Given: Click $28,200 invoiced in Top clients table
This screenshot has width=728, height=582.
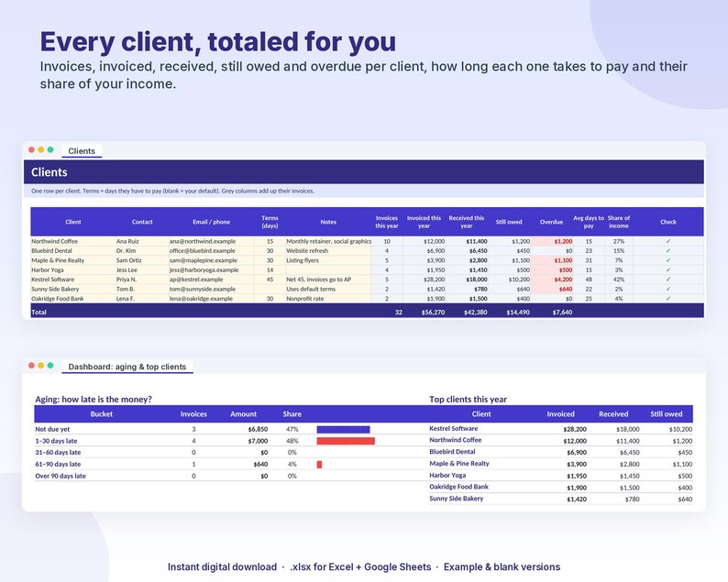Looking at the screenshot, I should 575,429.
